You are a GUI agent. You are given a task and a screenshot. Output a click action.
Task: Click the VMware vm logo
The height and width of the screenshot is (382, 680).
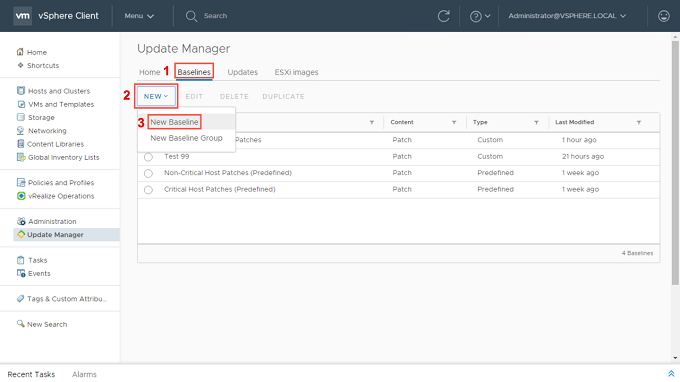pos(22,16)
